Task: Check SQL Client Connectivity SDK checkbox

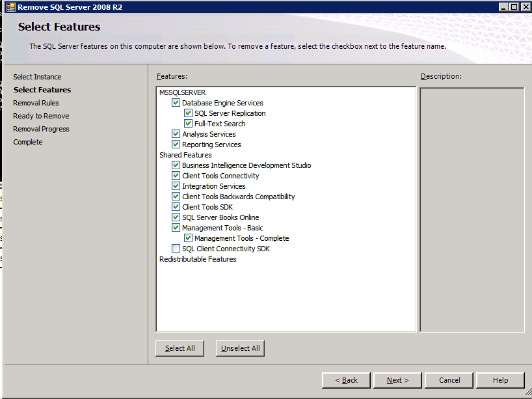Action: tap(176, 249)
